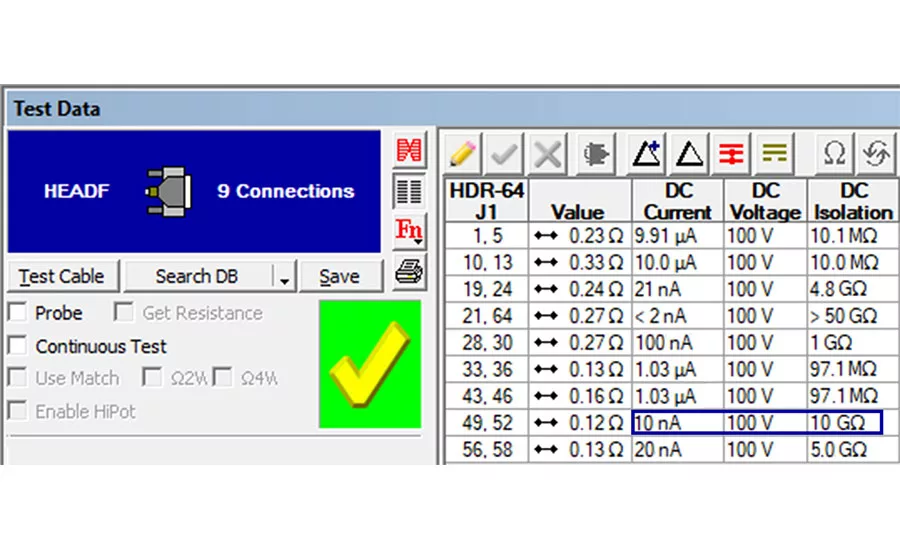Select the row cell '10, 13'
The image size is (900, 550).
(x=487, y=263)
